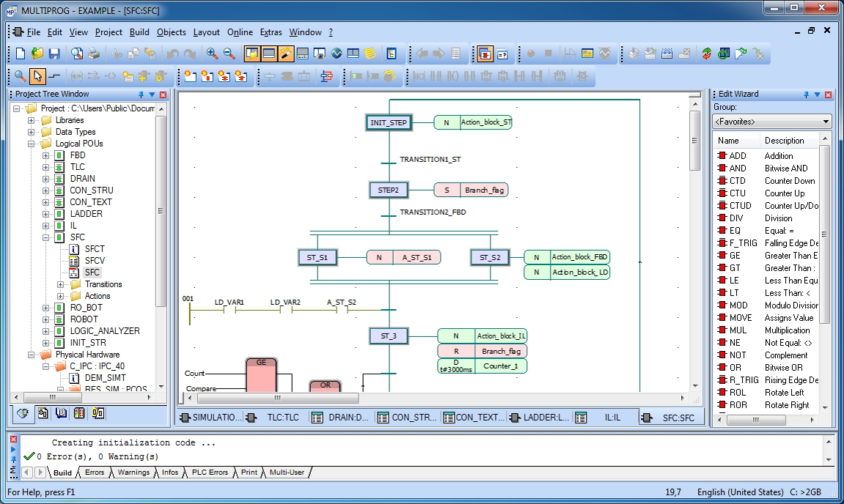The height and width of the screenshot is (504, 844).
Task: Open the Build menu
Action: (139, 32)
